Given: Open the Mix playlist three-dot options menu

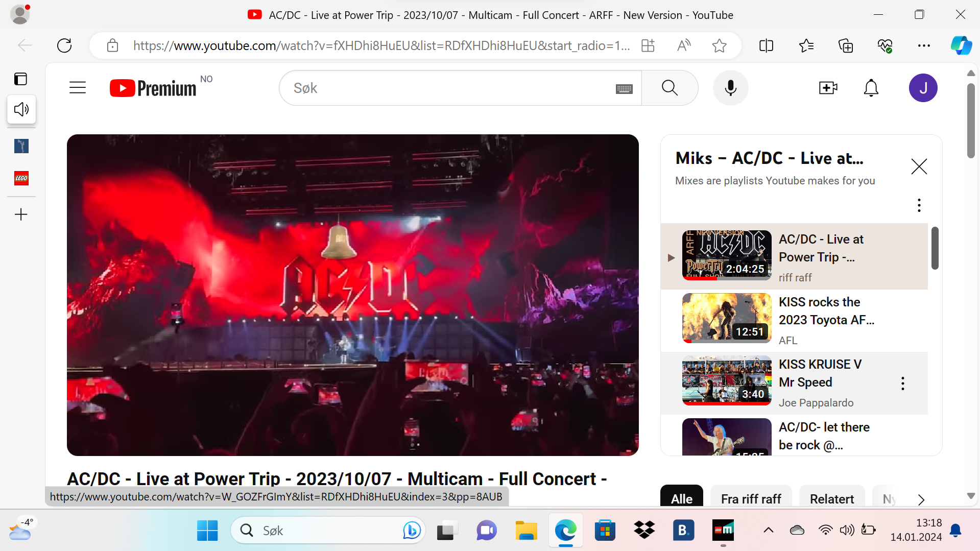Looking at the screenshot, I should click(x=919, y=205).
